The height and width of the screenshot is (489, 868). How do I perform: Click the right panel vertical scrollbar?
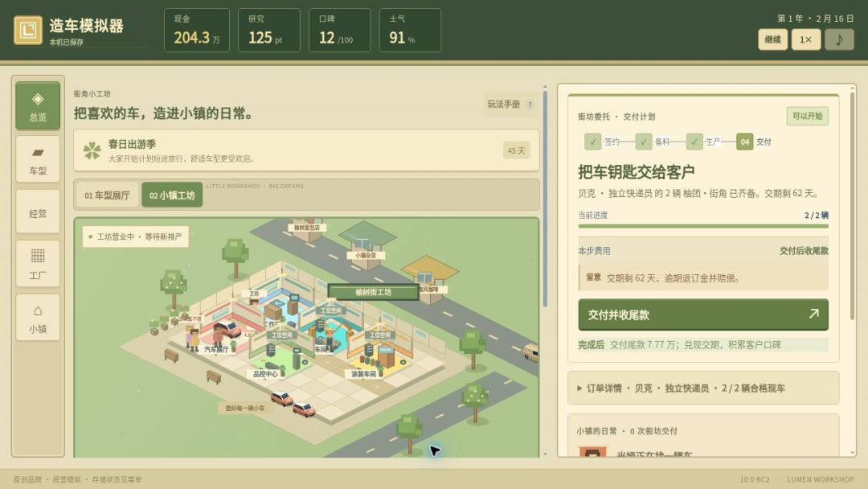tap(852, 206)
